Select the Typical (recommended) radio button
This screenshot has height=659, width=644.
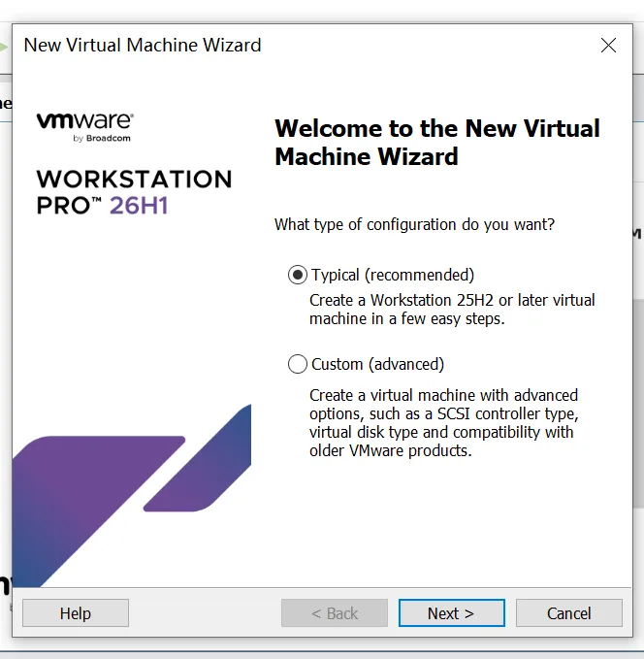[x=298, y=275]
